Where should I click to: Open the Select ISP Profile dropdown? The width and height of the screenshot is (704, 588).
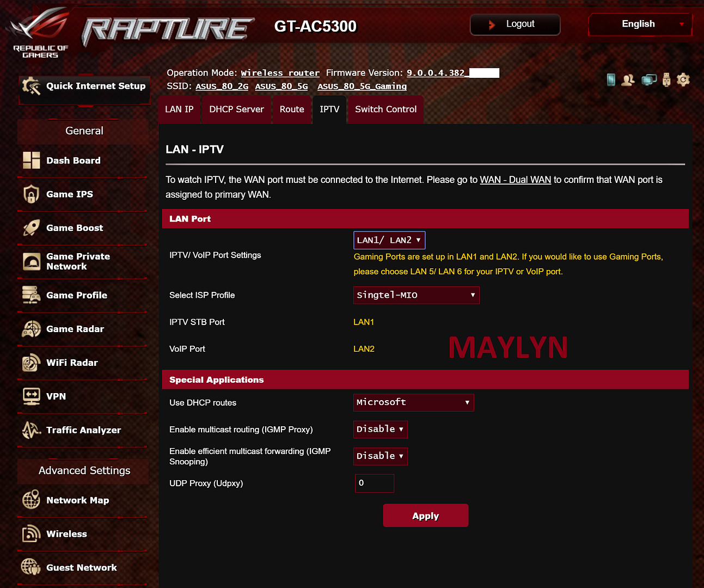[x=416, y=295]
